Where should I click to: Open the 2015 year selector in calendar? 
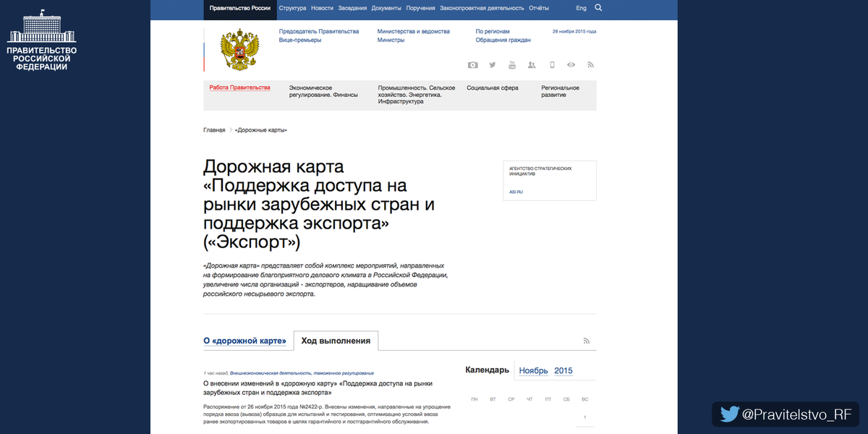[563, 370]
